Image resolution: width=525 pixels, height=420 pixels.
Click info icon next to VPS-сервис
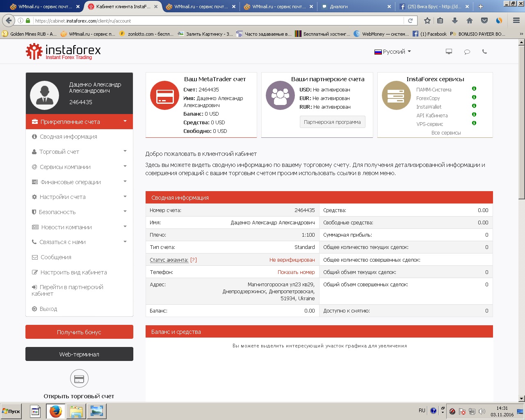pyautogui.click(x=474, y=123)
